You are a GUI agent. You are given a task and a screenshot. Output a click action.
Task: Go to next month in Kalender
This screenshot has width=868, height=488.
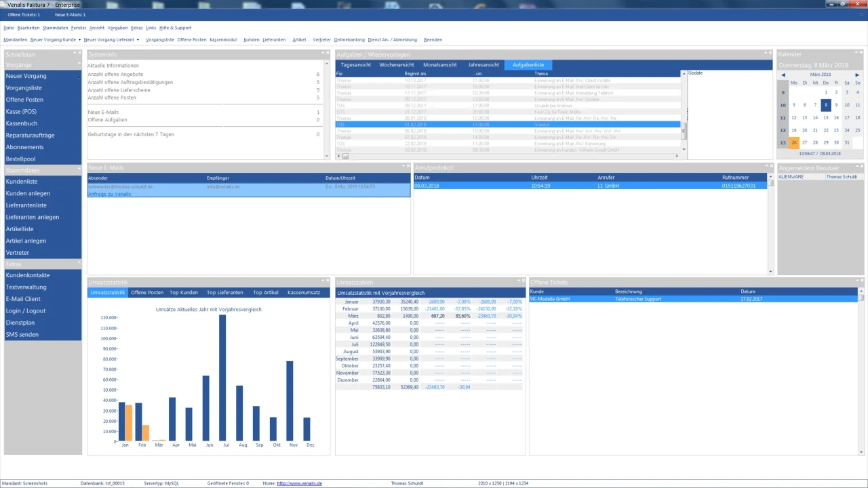857,75
